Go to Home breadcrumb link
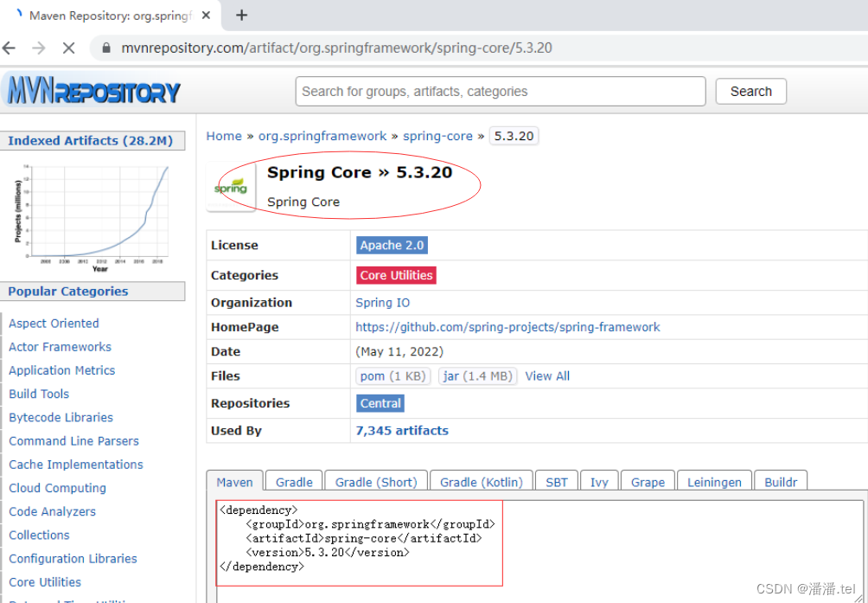 pos(224,136)
